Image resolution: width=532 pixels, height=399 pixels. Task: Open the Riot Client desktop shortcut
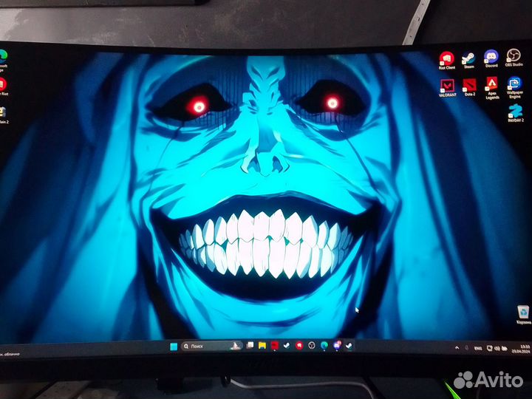(x=446, y=61)
